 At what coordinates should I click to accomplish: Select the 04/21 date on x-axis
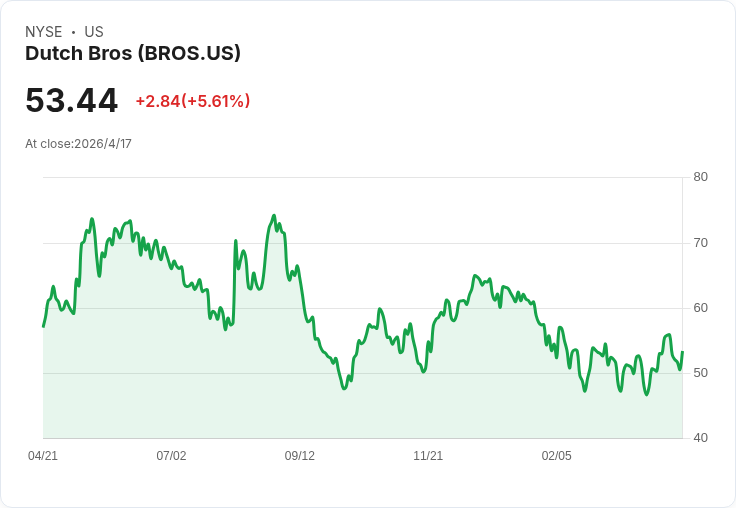(43, 456)
